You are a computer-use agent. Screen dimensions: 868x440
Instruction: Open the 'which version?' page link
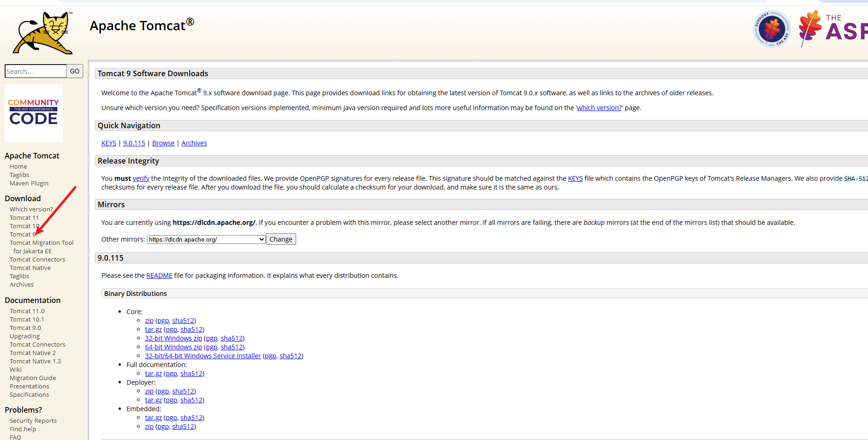click(x=599, y=108)
